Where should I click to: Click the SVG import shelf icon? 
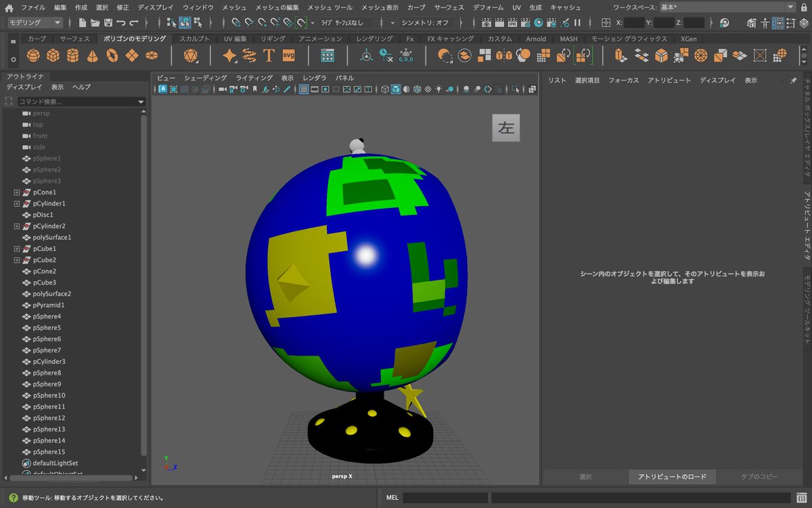289,56
